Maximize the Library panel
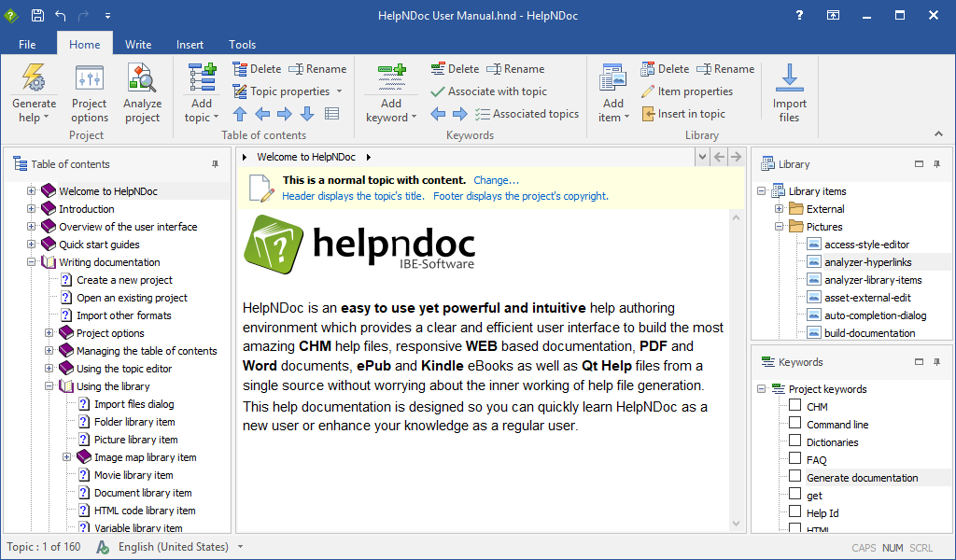956x560 pixels. point(919,164)
